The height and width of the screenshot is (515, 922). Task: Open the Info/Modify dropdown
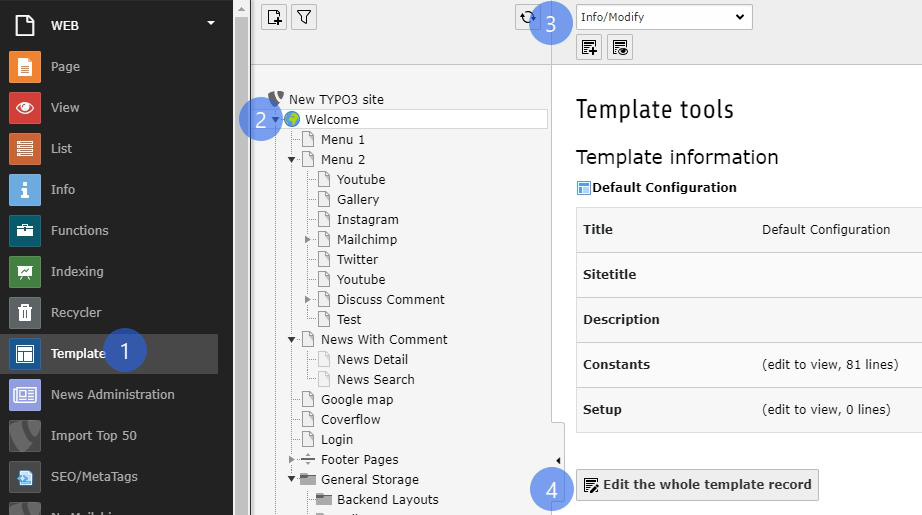(664, 17)
